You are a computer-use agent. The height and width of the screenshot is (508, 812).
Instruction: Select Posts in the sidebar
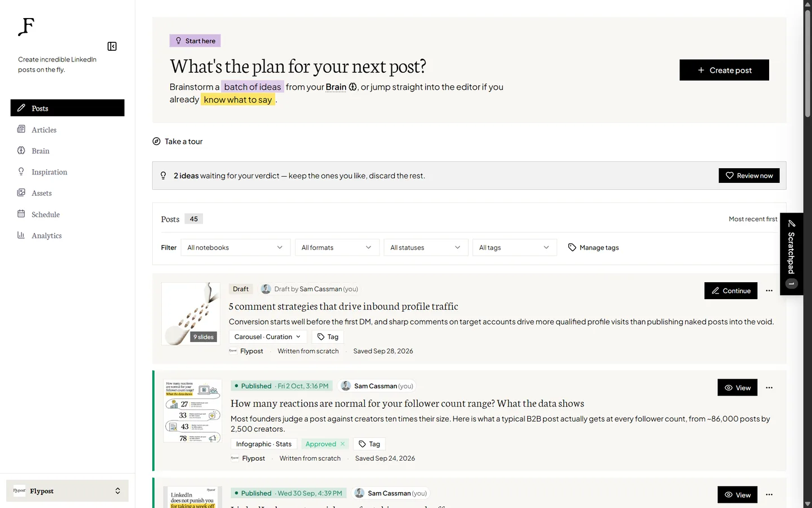(x=67, y=108)
